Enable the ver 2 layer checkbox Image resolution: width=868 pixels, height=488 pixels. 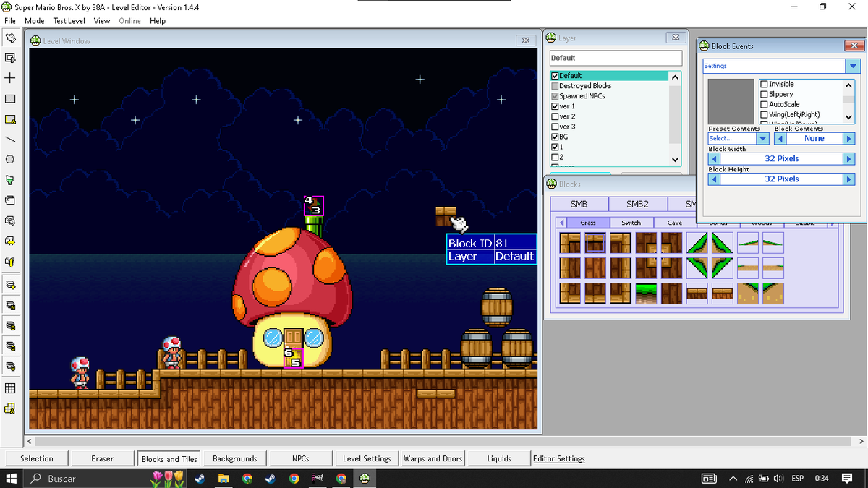point(554,116)
